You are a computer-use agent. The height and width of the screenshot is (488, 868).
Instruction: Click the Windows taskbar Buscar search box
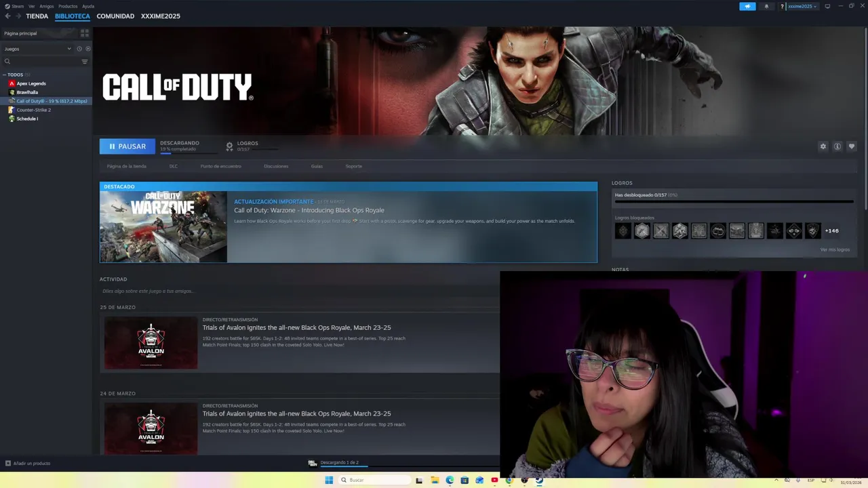[x=374, y=480]
